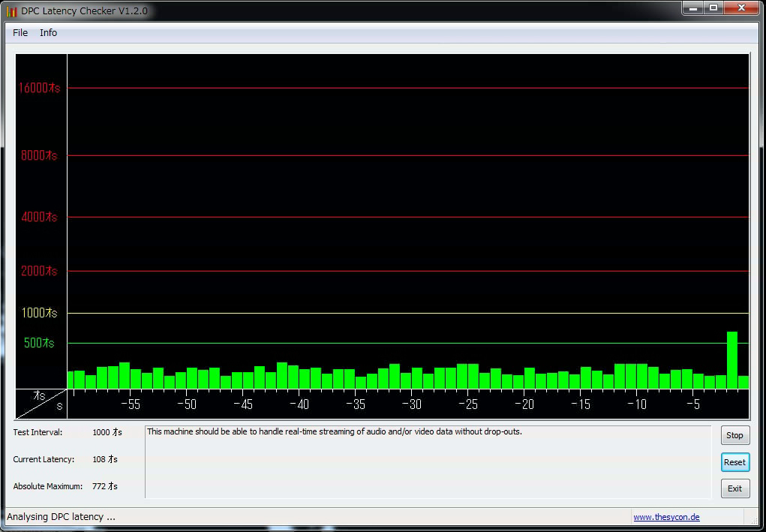Screen dimensions: 766x532
Task: Click the 4000 µs axis label
Action: [x=39, y=217]
